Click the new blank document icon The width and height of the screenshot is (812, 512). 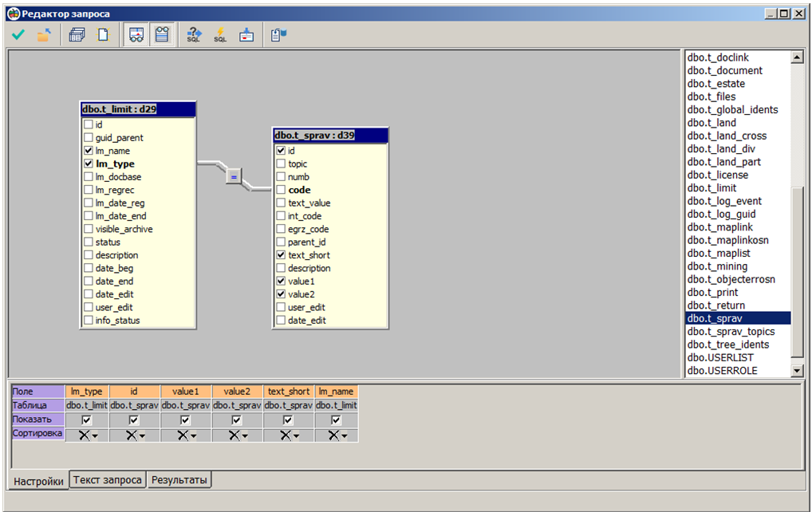click(x=103, y=35)
